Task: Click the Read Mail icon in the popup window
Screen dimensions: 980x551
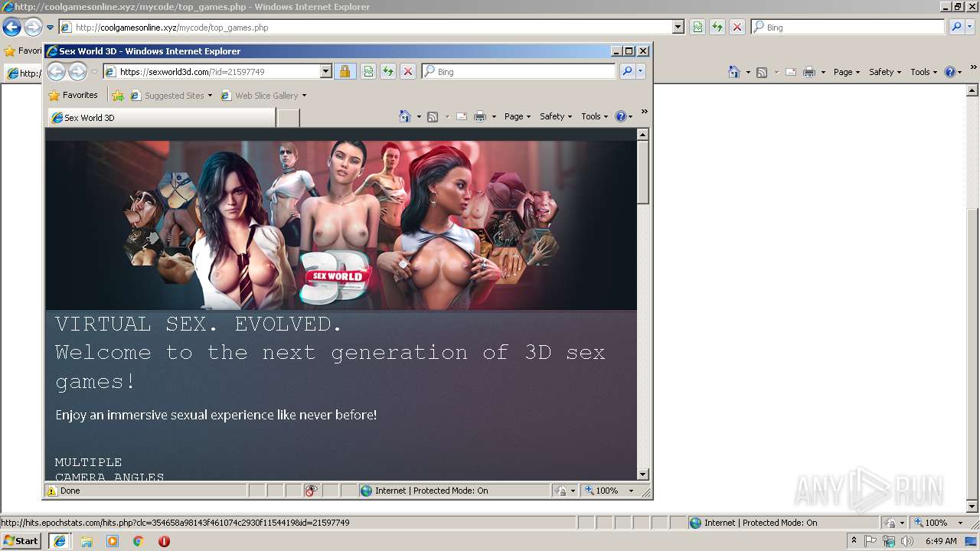Action: click(x=462, y=116)
